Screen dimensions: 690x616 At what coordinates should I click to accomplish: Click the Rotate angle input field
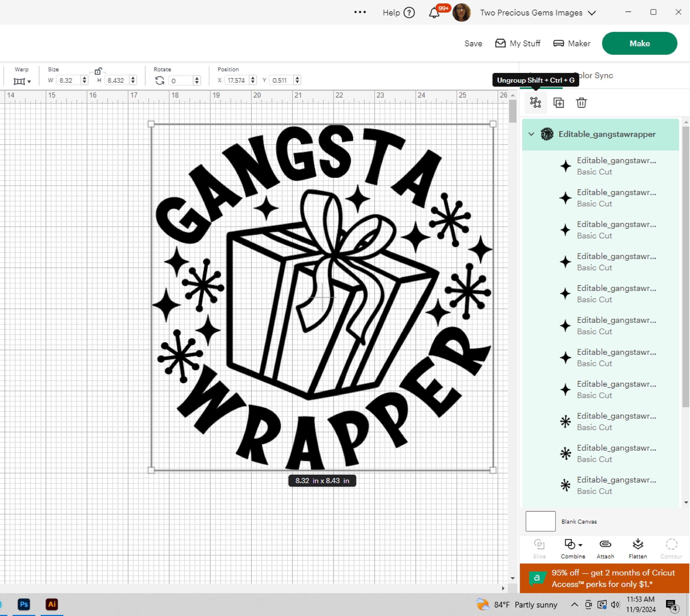coord(181,80)
